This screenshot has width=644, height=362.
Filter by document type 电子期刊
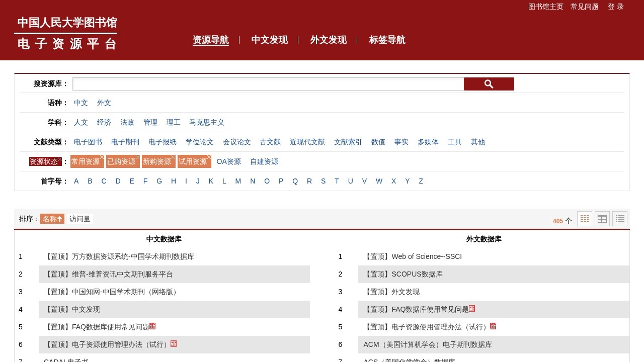pyautogui.click(x=125, y=142)
